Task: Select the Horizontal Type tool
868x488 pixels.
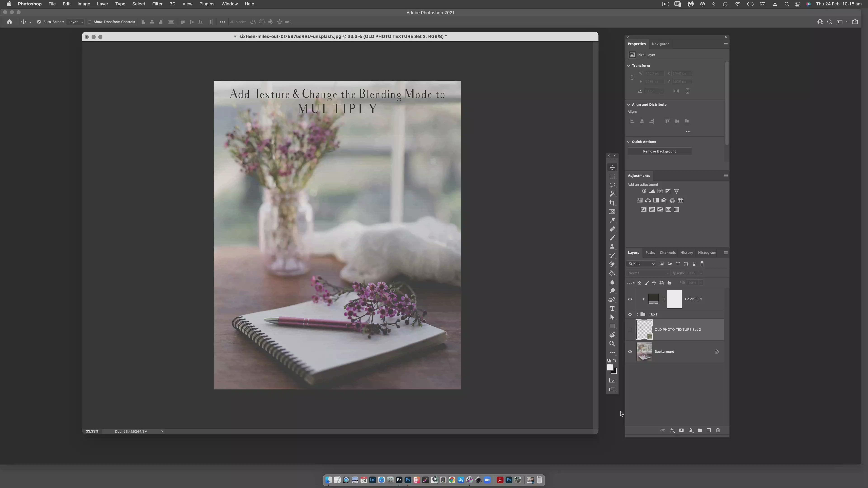Action: [x=612, y=308]
